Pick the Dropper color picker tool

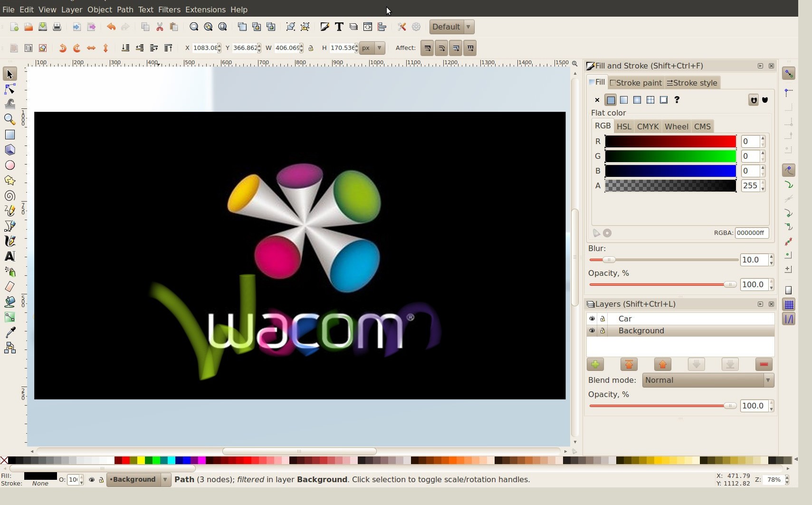(x=10, y=332)
